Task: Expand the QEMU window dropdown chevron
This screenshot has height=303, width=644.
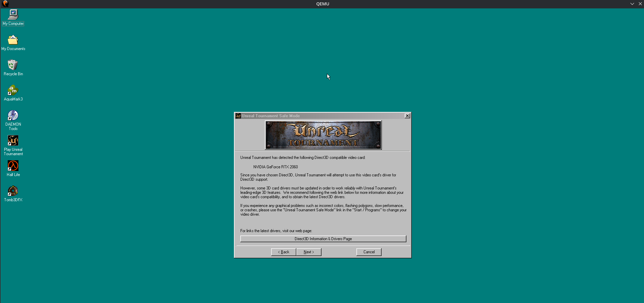Action: point(632,4)
